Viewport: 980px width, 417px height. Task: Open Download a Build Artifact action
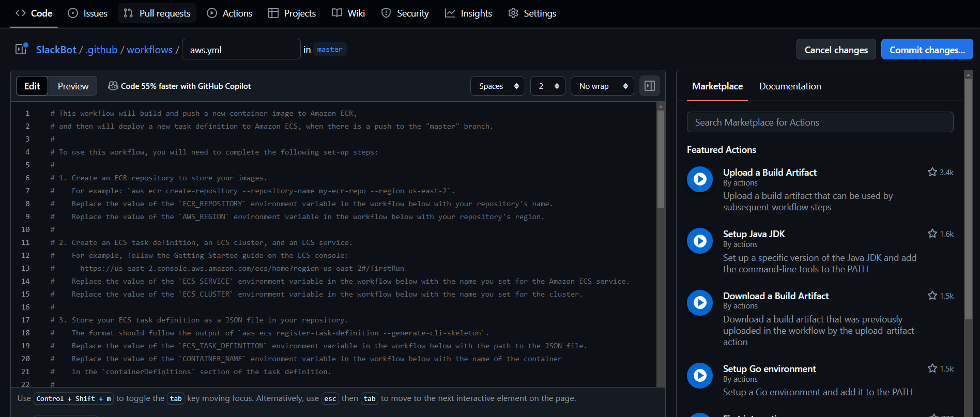coord(776,296)
